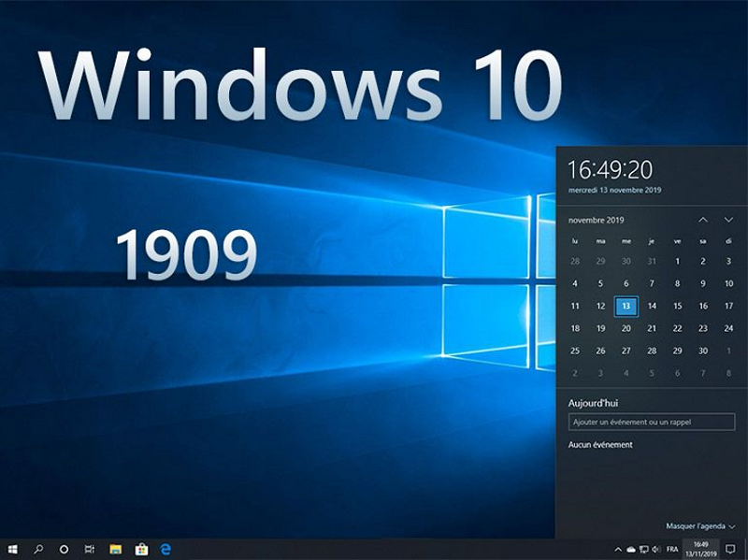The width and height of the screenshot is (748, 560).
Task: Click the taskbar search magnifier icon
Action: [x=39, y=549]
